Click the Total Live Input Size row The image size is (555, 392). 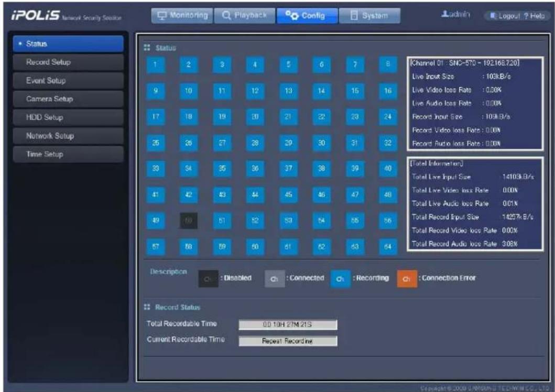[x=473, y=177]
